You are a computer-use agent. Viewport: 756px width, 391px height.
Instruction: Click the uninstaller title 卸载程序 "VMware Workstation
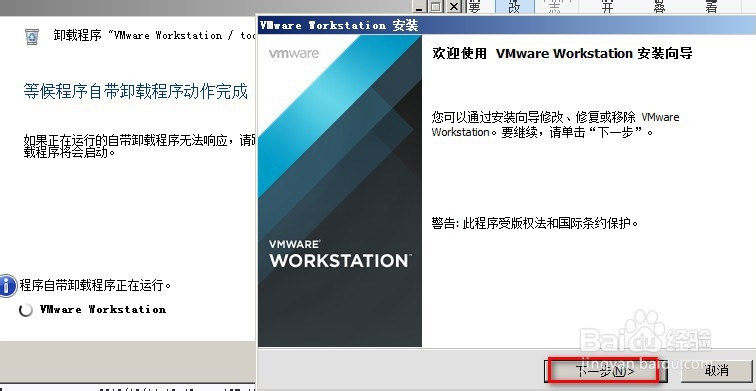[x=154, y=36]
